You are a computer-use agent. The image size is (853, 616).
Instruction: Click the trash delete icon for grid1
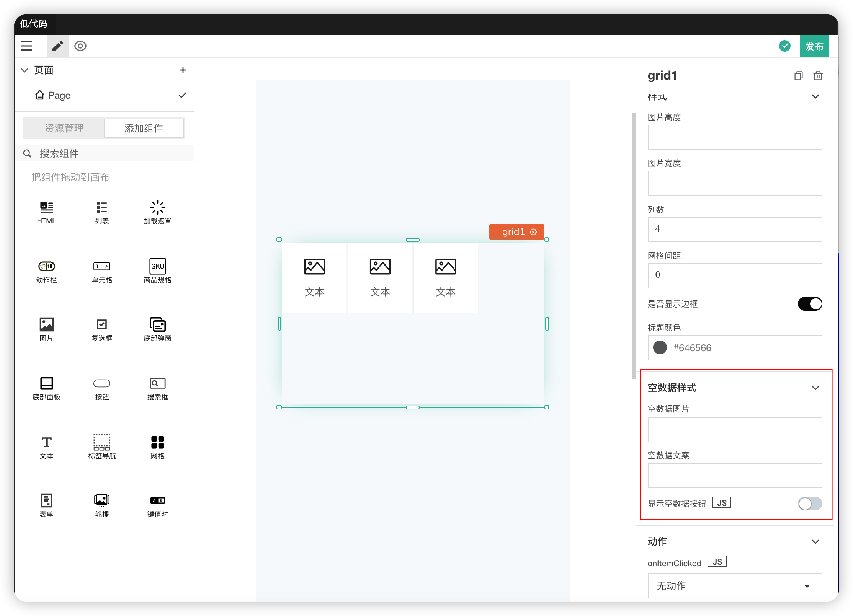click(818, 76)
